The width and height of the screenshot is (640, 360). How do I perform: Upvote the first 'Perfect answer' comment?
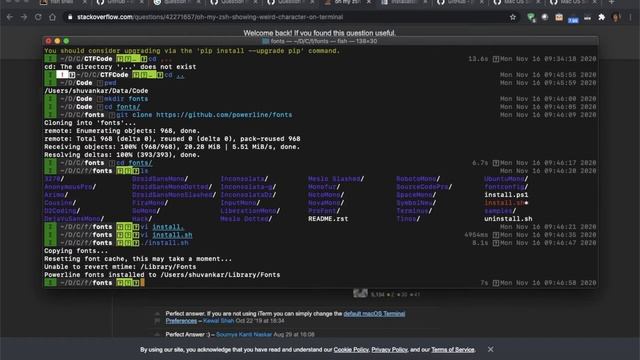(157, 313)
